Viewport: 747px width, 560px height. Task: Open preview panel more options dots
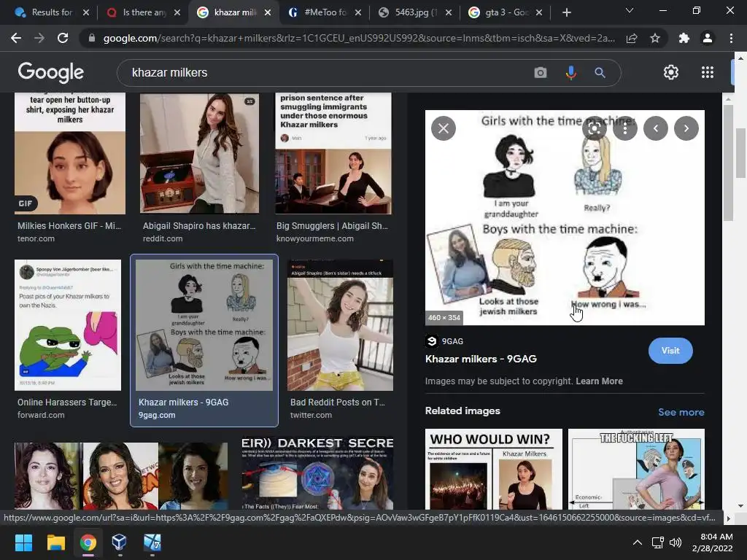pos(625,128)
